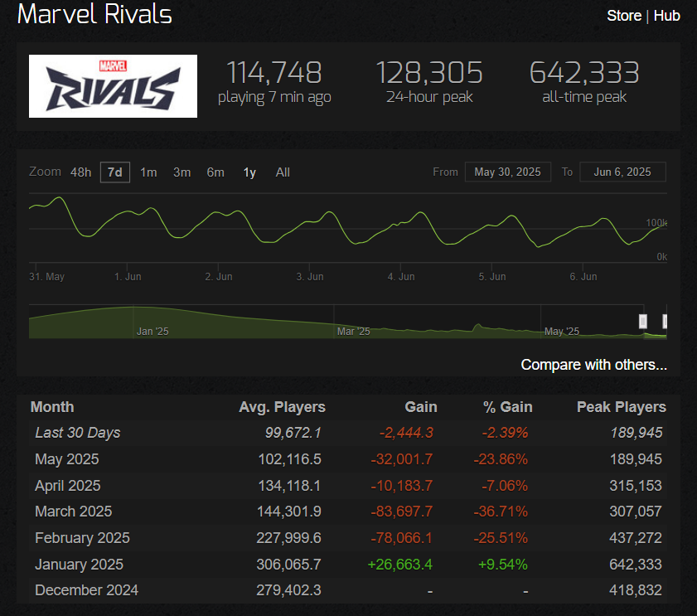Open the Store link
The width and height of the screenshot is (697, 616).
click(x=624, y=16)
